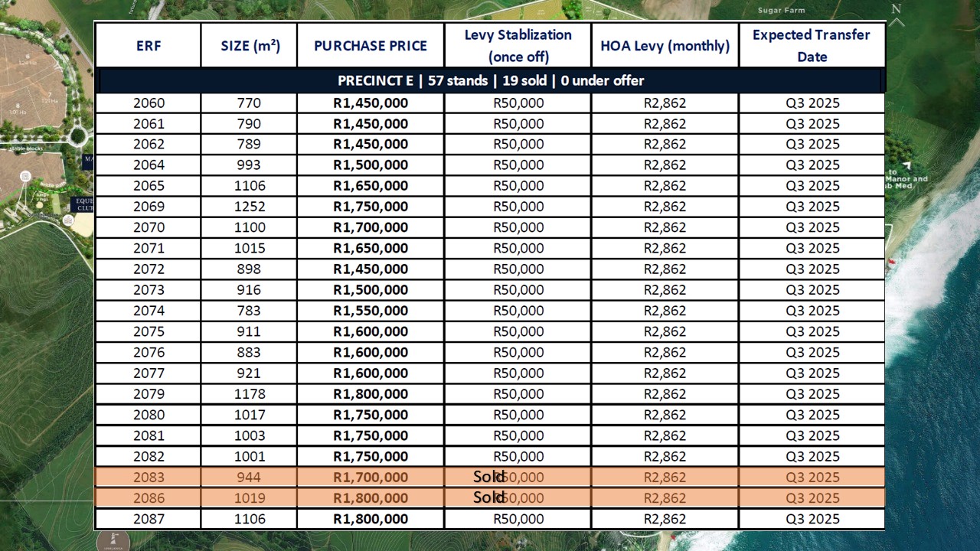The image size is (980, 551).
Task: Click size cell 1003
Action: [x=250, y=435]
